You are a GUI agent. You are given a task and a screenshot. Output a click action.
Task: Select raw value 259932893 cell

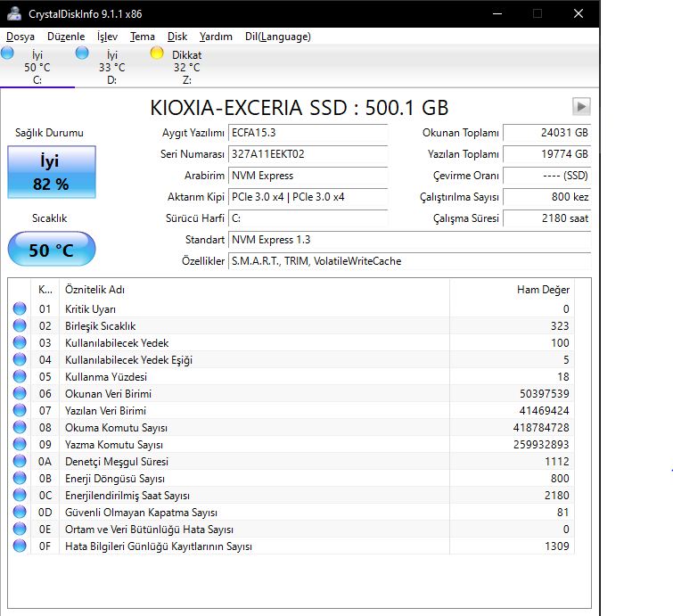[x=512, y=445]
